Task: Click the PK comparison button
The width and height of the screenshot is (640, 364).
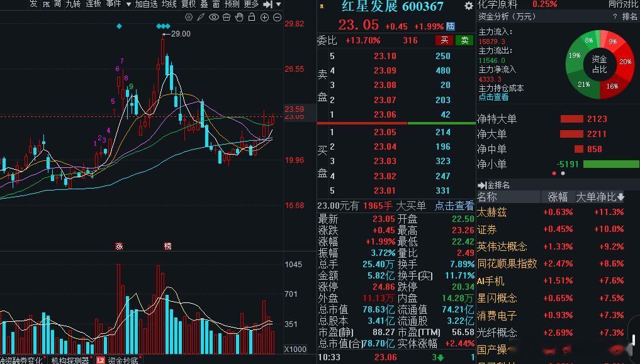Action: coord(46,4)
